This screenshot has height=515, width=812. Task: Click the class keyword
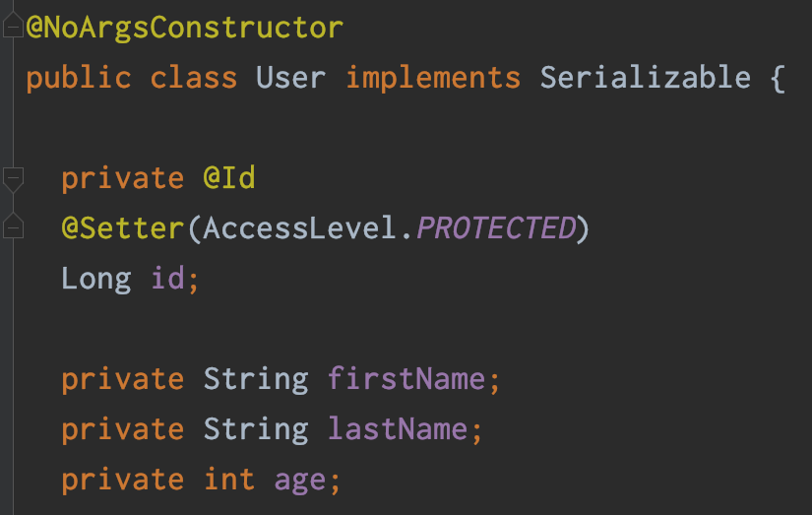(x=194, y=78)
